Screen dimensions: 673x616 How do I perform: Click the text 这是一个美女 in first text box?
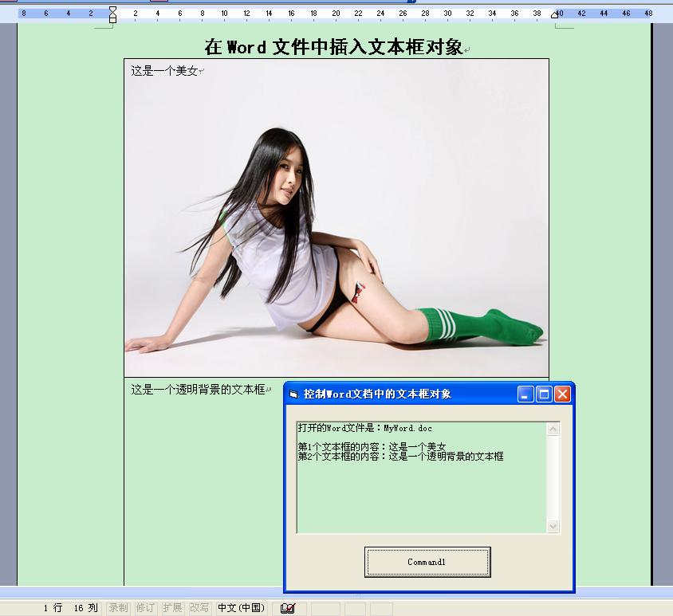(x=164, y=71)
